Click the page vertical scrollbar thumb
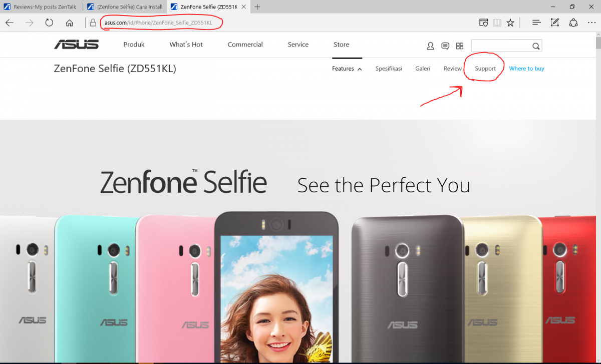This screenshot has height=364, width=601. pyautogui.click(x=598, y=43)
